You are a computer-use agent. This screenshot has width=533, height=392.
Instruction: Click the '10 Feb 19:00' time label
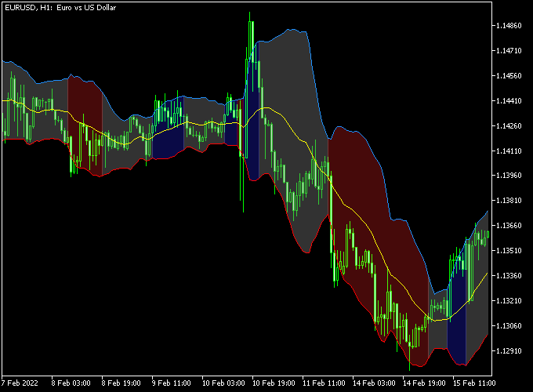[274, 383]
